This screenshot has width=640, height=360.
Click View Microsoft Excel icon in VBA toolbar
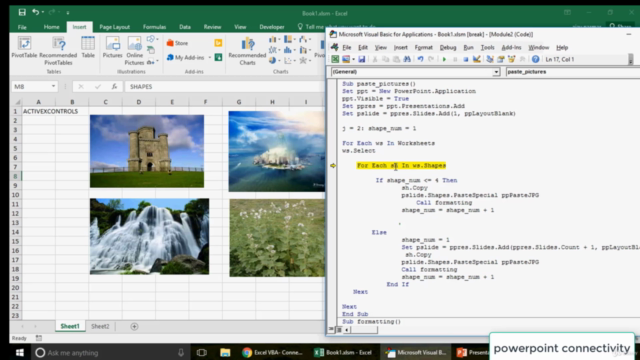335,59
